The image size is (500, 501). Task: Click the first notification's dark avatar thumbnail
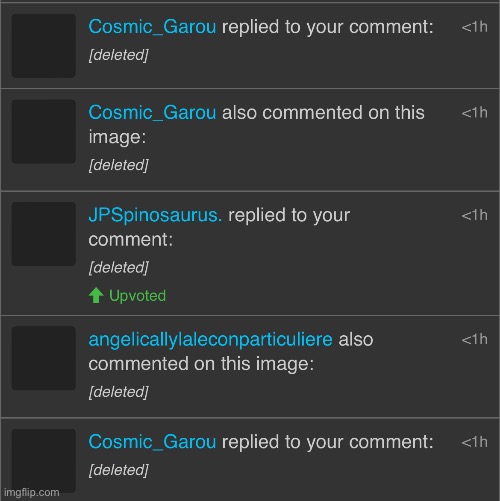[x=44, y=46]
